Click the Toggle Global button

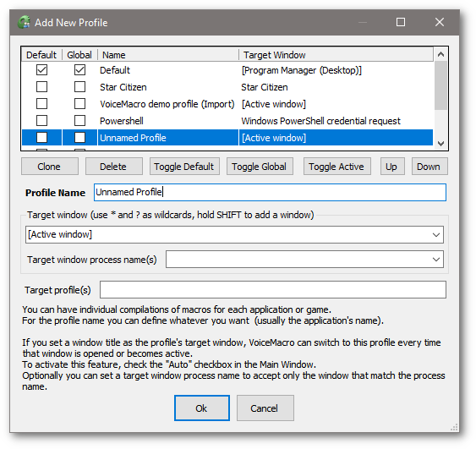click(x=260, y=167)
